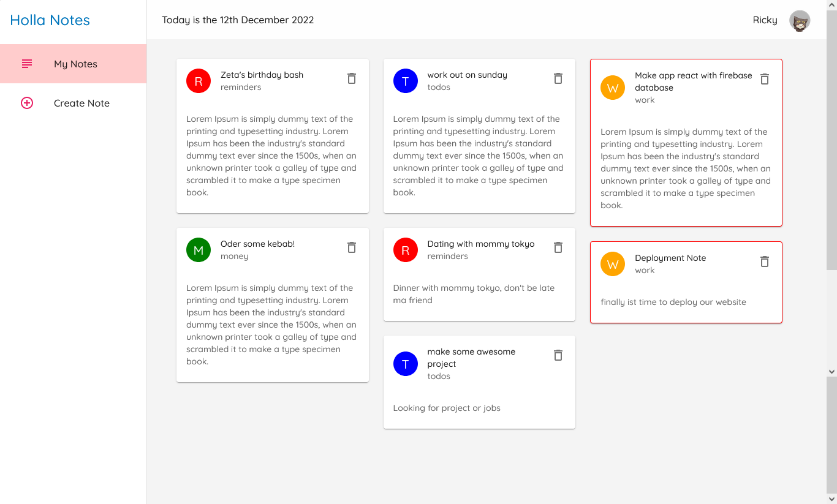This screenshot has width=837, height=504.
Task: Click trash icon on firebase database note
Action: click(765, 79)
